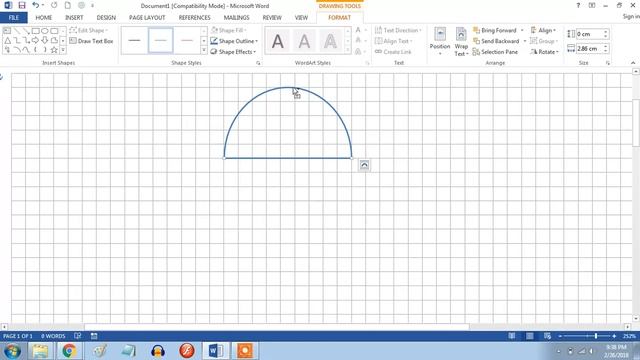Image resolution: width=640 pixels, height=360 pixels.
Task: Select the Down Arrow shape in Insert Shapes
Action: 44,40
